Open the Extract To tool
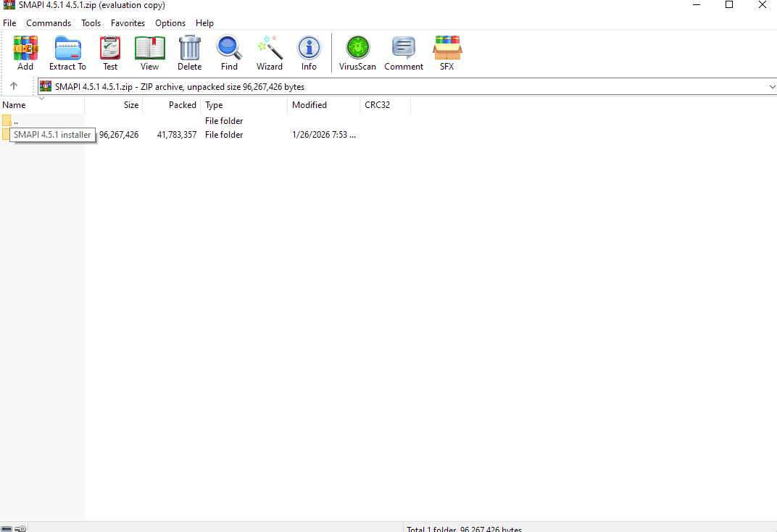The width and height of the screenshot is (777, 532). (67, 54)
